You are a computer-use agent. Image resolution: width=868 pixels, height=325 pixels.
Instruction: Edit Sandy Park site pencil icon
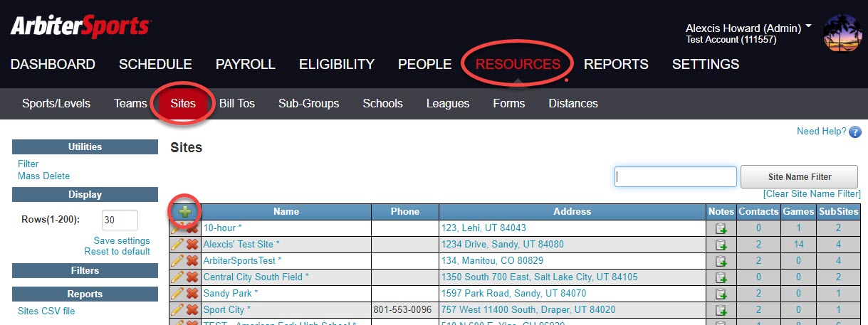click(x=177, y=294)
